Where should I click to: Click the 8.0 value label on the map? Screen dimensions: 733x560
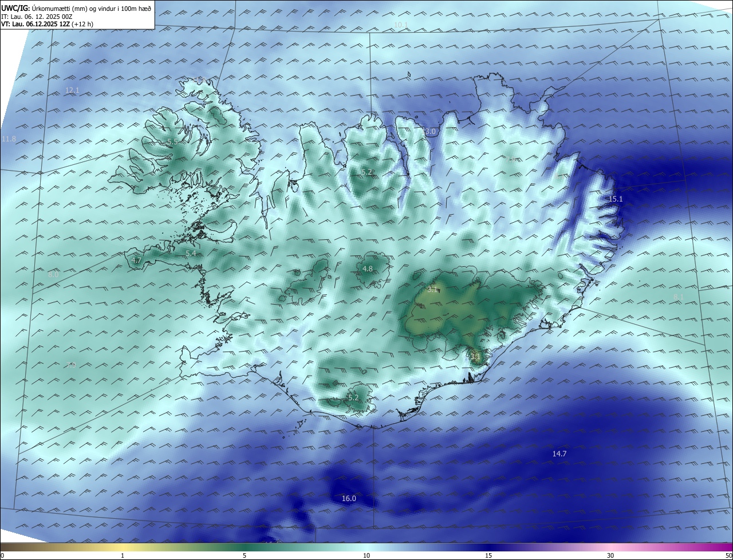coord(53,275)
